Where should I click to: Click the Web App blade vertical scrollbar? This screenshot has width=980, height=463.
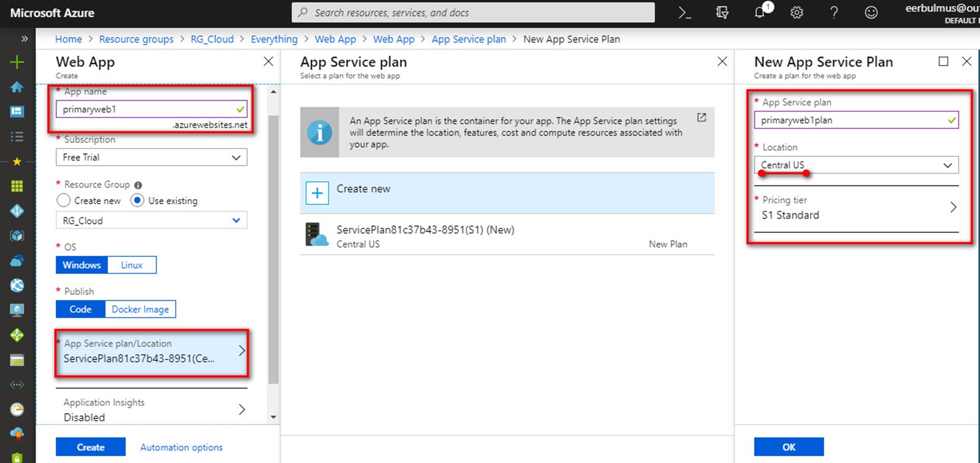pyautogui.click(x=274, y=248)
